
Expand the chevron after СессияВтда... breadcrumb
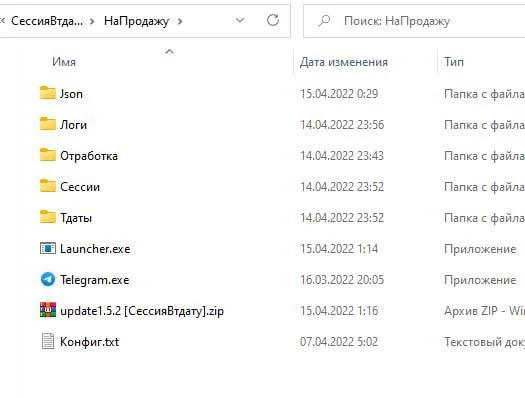point(92,21)
